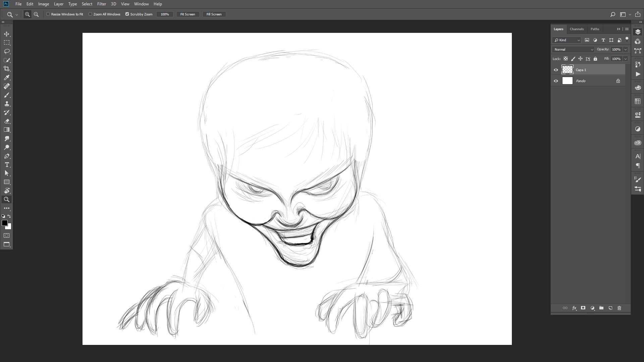This screenshot has height=362, width=644.
Task: Toggle lock image pixels brush icon
Action: [x=573, y=59]
